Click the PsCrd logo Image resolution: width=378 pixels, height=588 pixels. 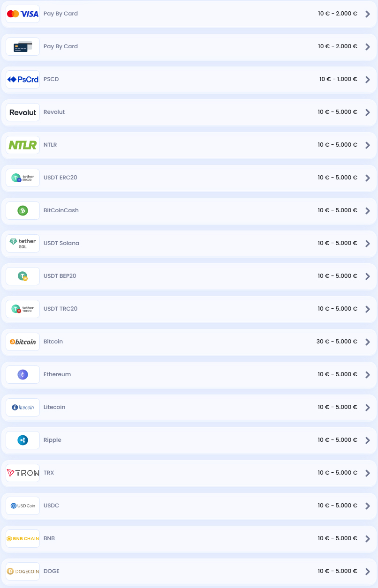[x=23, y=80]
